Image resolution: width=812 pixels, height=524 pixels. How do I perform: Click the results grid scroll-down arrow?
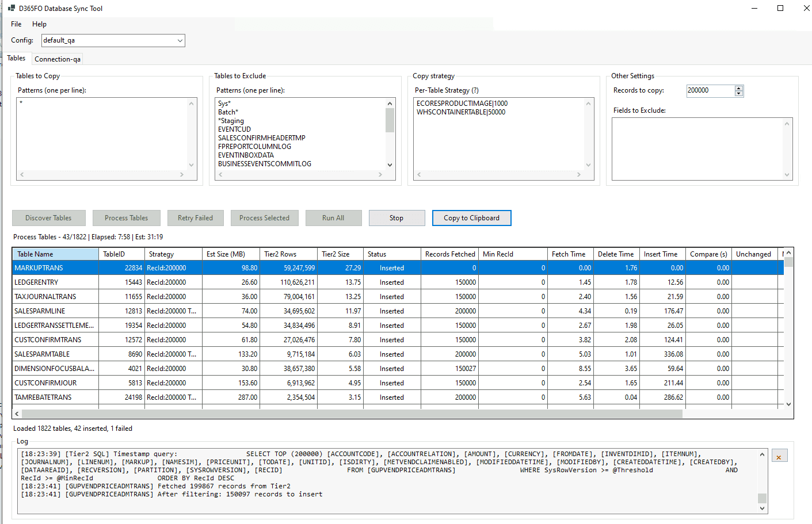click(x=788, y=404)
